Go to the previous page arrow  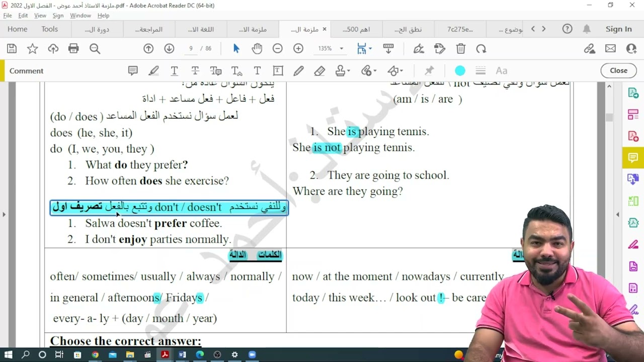(x=148, y=49)
